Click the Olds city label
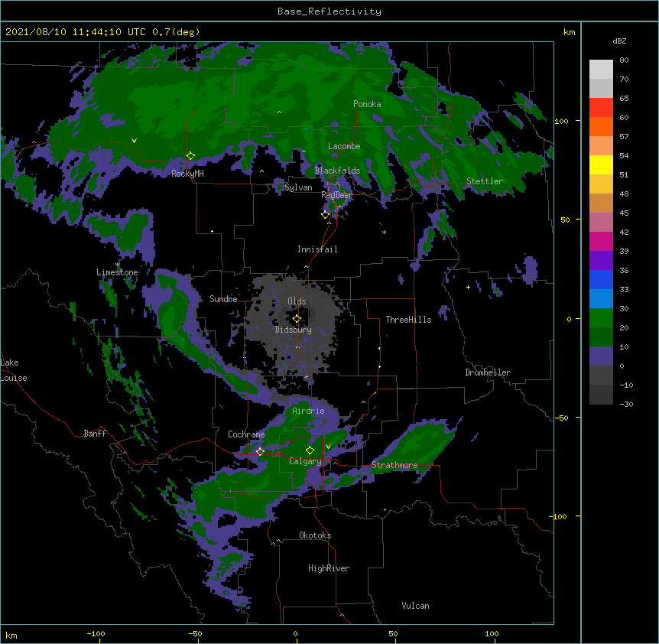Viewport: 659px width, 644px height. [297, 301]
